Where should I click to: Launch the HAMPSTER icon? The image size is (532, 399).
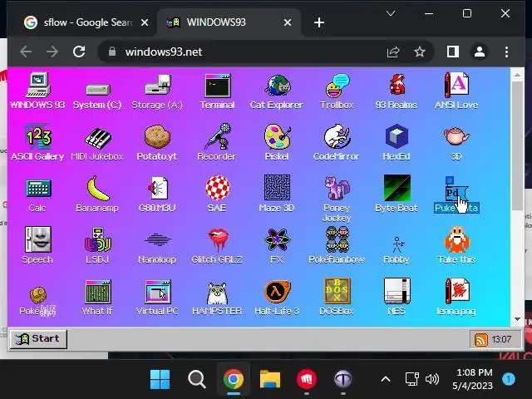(218, 293)
